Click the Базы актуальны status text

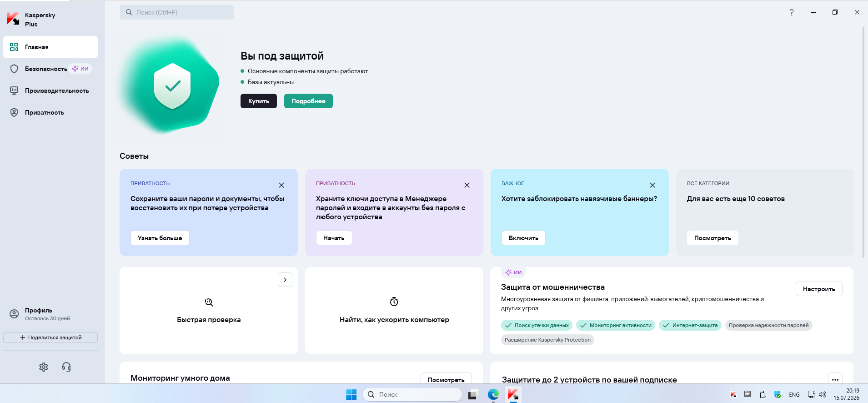pos(271,82)
